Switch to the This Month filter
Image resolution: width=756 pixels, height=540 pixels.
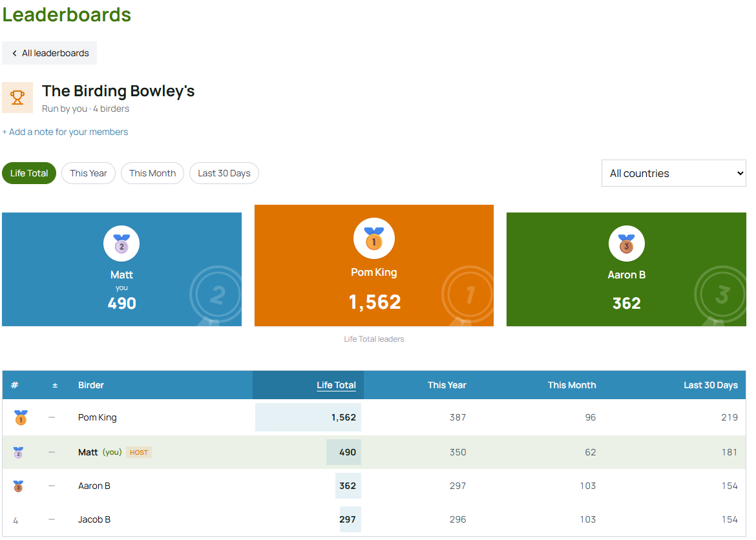click(152, 173)
